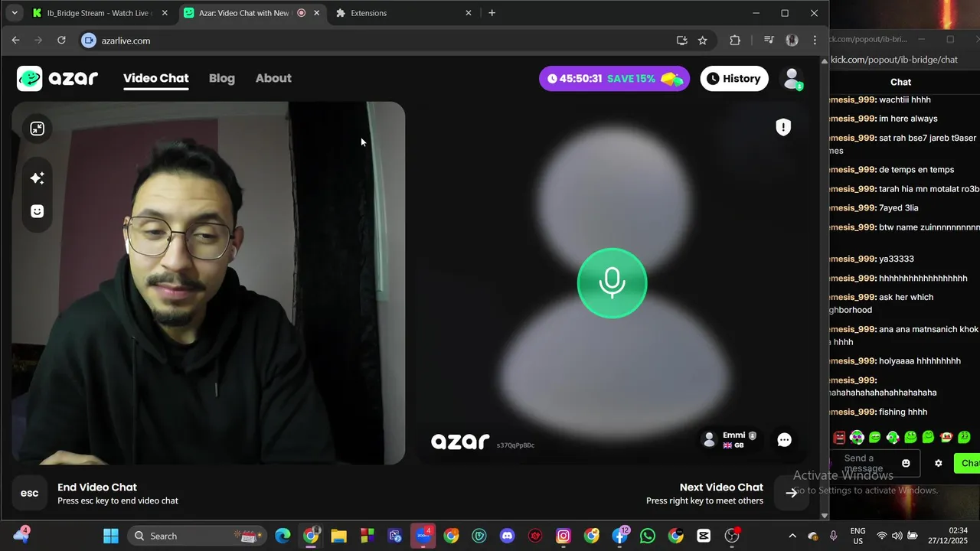
Task: Open the Chrome three-dot menu
Action: tap(815, 41)
